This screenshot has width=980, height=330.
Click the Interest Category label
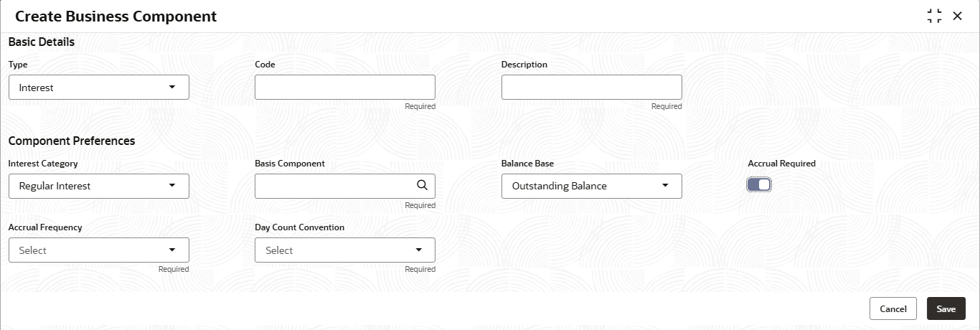click(x=43, y=164)
